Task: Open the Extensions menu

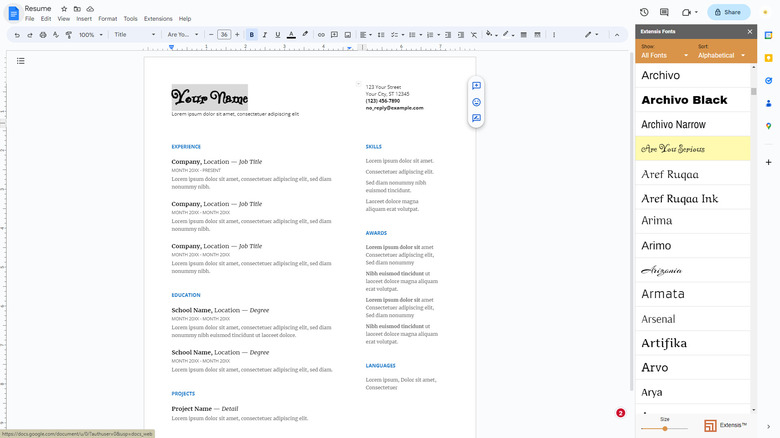Action: (x=158, y=19)
